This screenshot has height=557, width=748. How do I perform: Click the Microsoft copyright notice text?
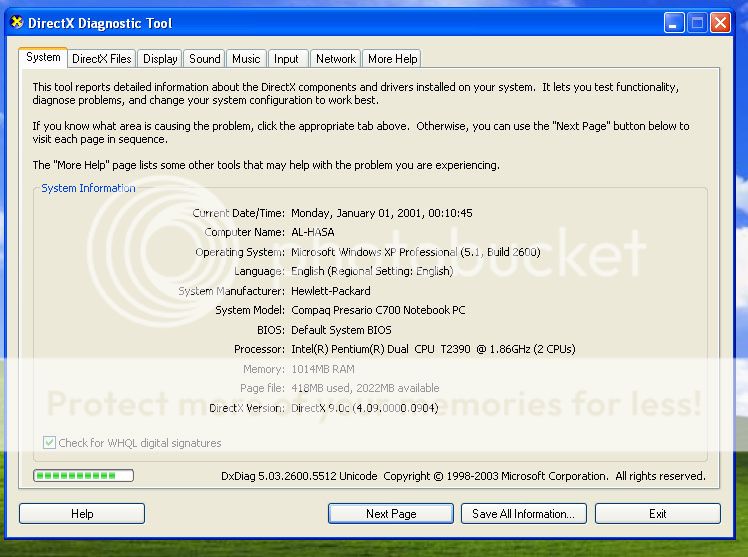(x=544, y=476)
